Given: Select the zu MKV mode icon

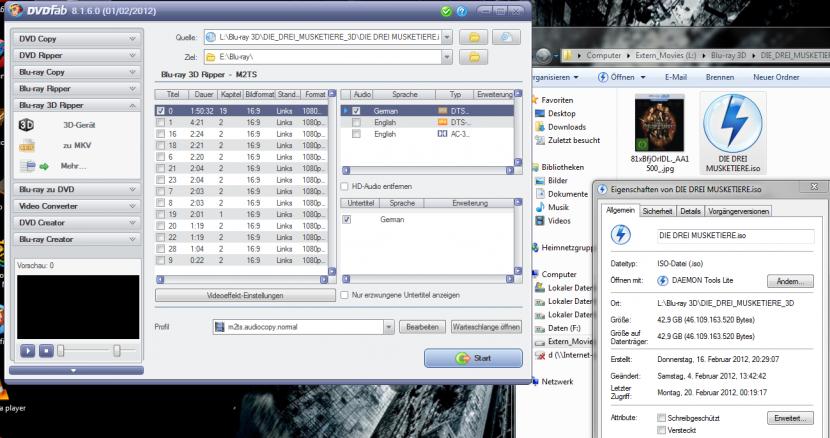Looking at the screenshot, I should click(26, 145).
